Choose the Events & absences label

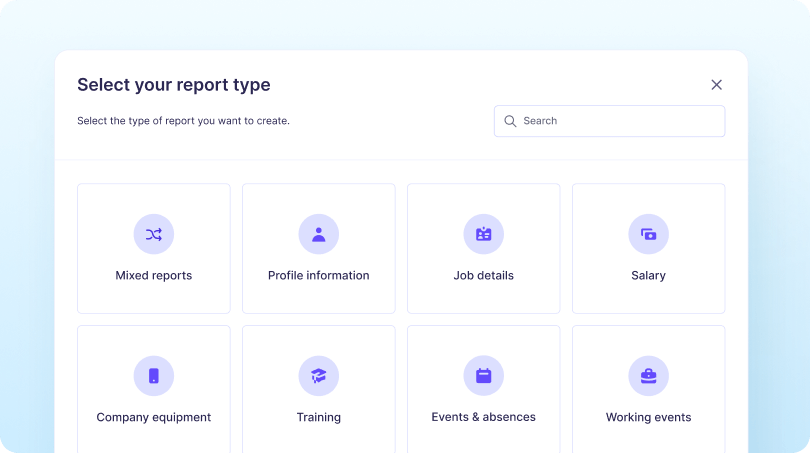[483, 417]
